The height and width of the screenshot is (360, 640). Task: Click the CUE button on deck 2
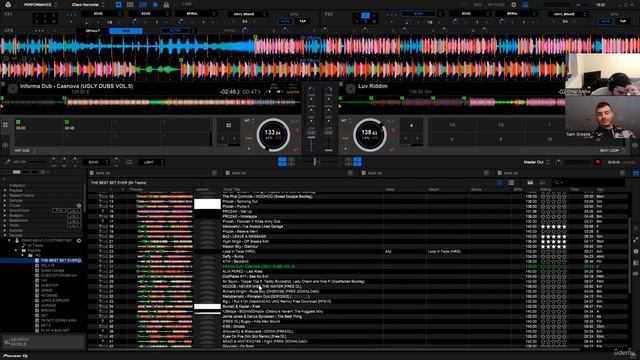click(x=345, y=138)
